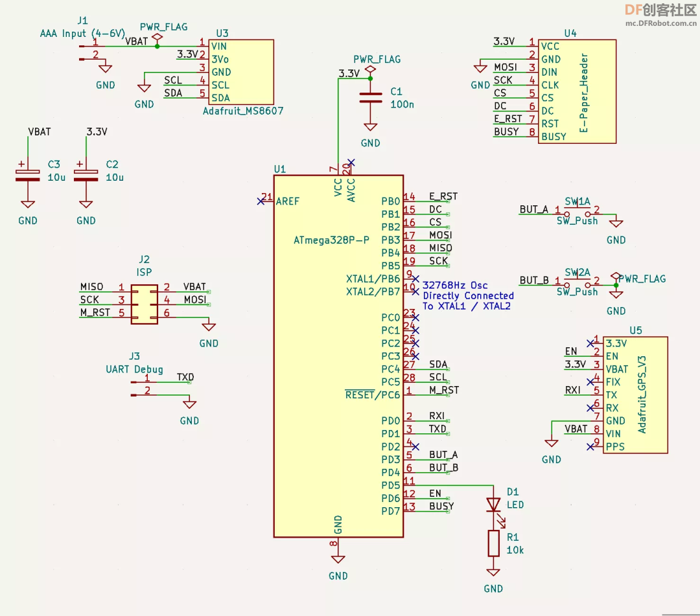
Task: Click the 'RESET/PC6' pin name
Action: click(373, 394)
